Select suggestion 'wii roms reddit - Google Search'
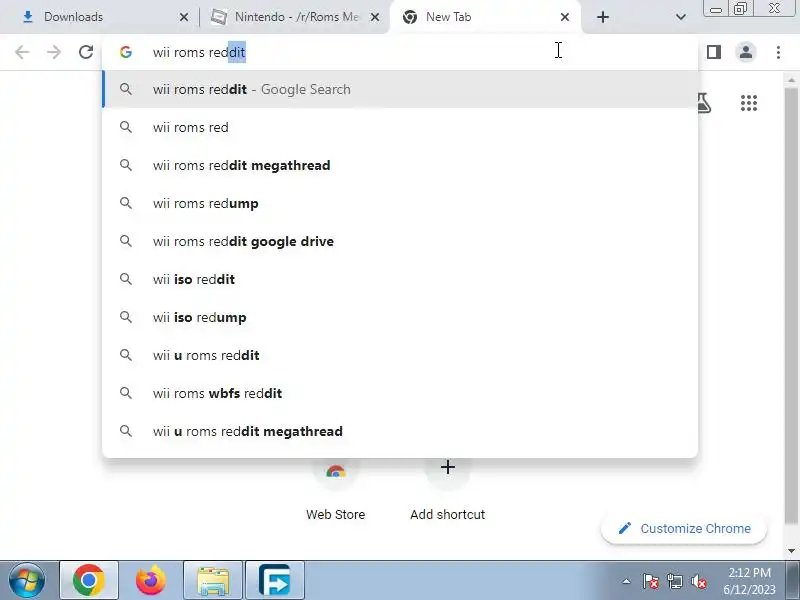Viewport: 800px width, 600px height. click(x=400, y=89)
